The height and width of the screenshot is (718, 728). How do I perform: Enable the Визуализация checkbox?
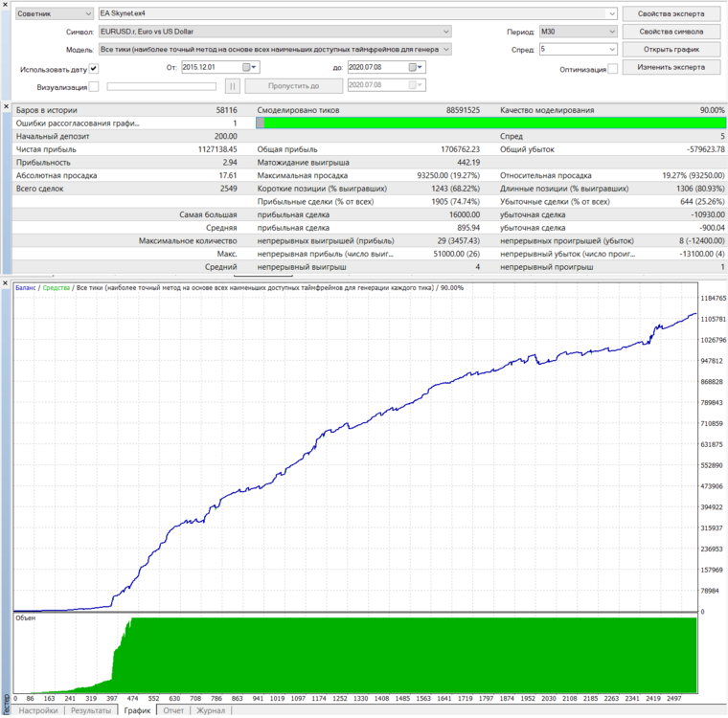tap(94, 87)
